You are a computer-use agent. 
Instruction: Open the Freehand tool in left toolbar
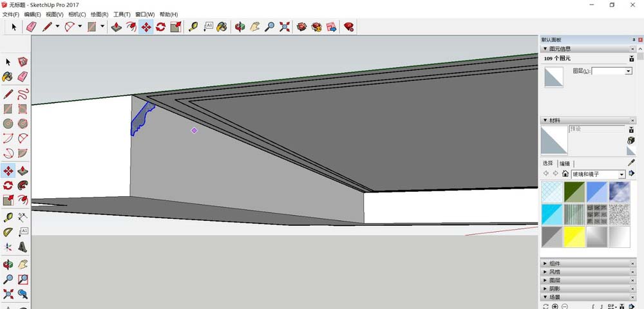click(x=23, y=93)
